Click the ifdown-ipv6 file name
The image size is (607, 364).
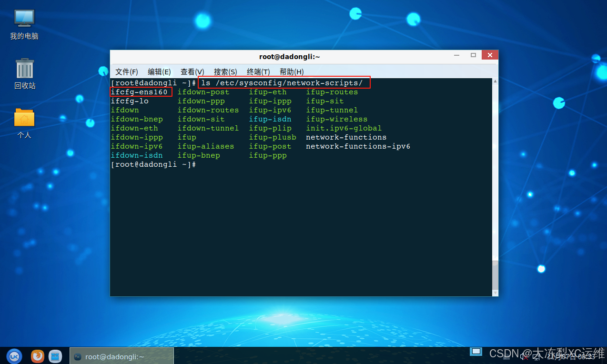pyautogui.click(x=137, y=146)
